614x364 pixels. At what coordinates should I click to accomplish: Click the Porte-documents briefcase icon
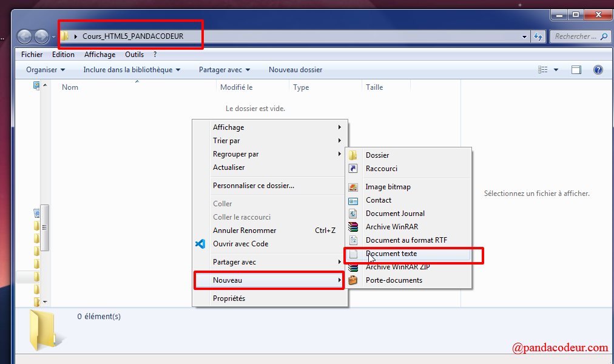353,280
